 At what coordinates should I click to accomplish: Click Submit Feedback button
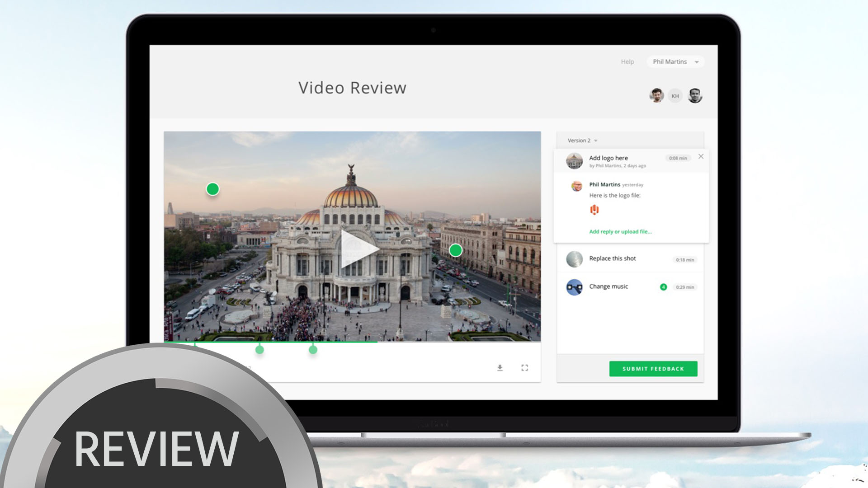click(x=653, y=369)
